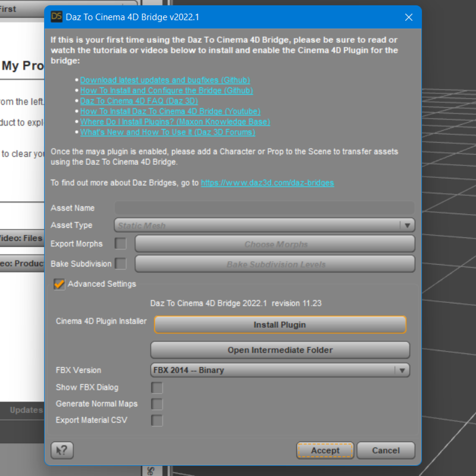Click the revision 11.23 version text
Screen dimensions: 476x476
tap(296, 303)
